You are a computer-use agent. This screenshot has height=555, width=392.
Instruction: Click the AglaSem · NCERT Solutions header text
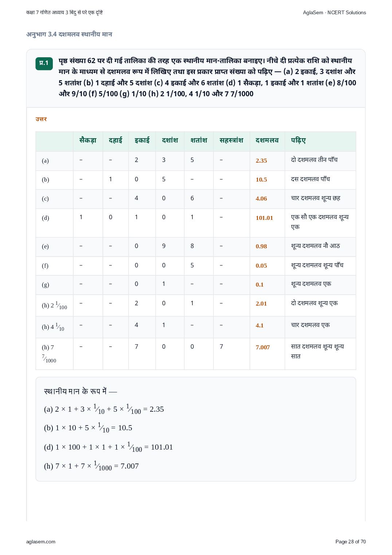(x=334, y=12)
